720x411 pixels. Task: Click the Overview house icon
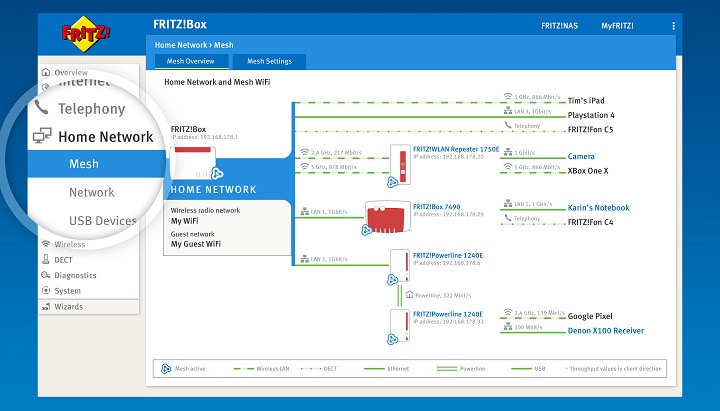pos(45,72)
